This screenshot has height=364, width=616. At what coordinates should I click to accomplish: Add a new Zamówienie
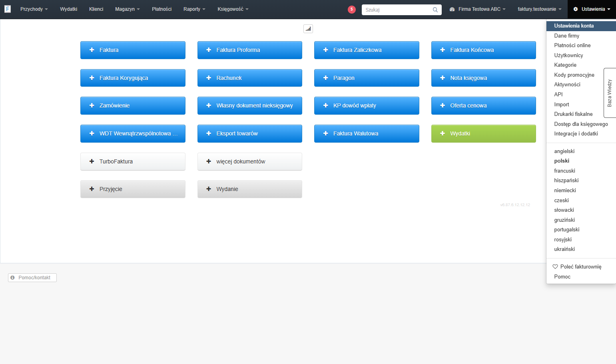coord(133,105)
